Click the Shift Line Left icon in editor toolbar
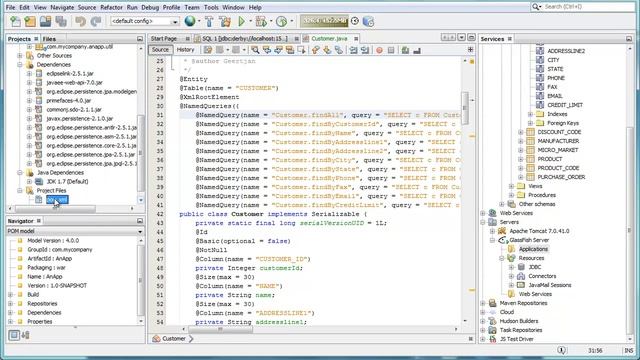This screenshot has height=360, width=640. 353,50
